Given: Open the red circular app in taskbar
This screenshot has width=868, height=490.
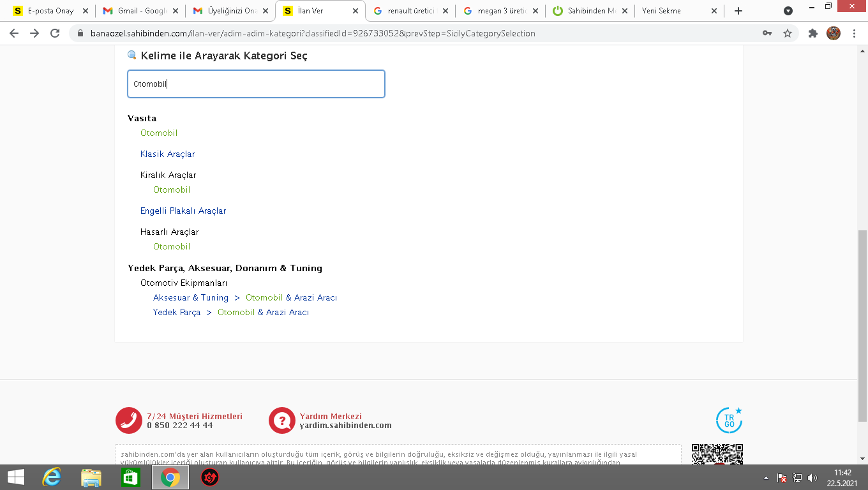Looking at the screenshot, I should coord(210,477).
